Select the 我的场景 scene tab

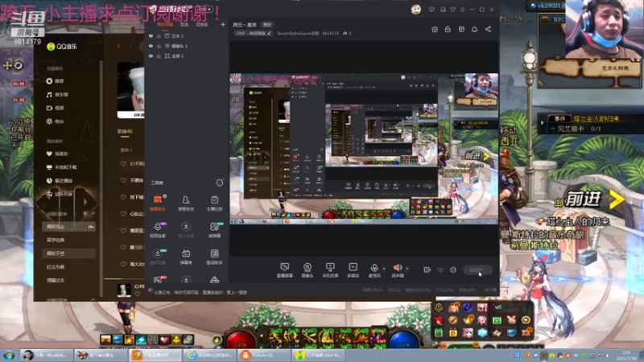tap(165, 25)
